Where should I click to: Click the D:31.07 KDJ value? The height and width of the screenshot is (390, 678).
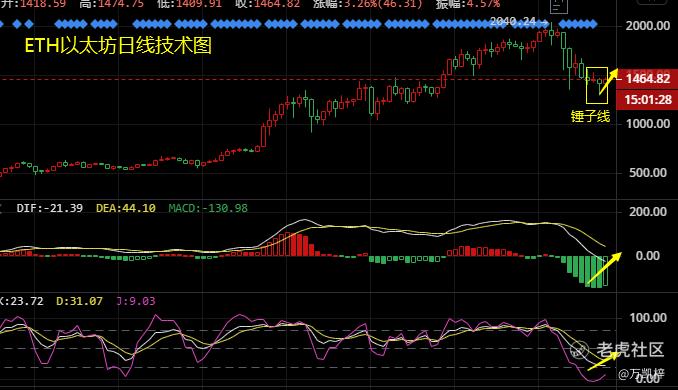(x=80, y=301)
